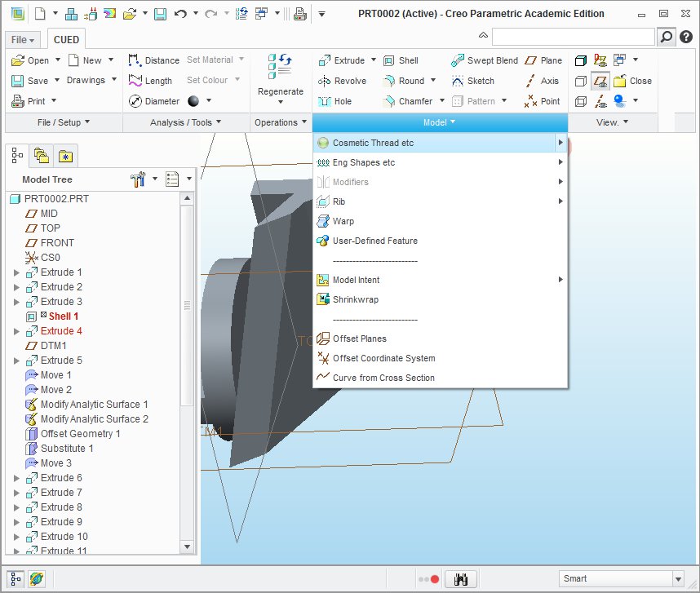Viewport: 700px width, 593px height.
Task: Select the Revolve tool
Action: coord(343,81)
